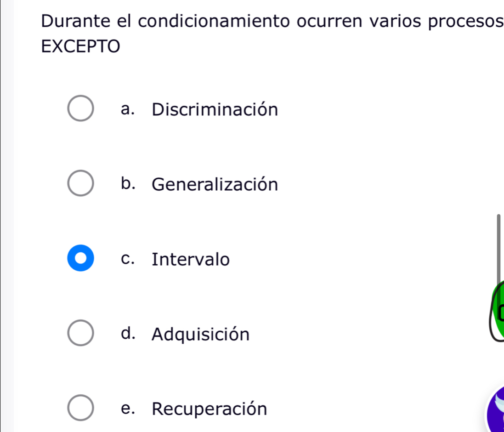
Task: Click the answer label text 'Recuperación'
Action: (210, 409)
